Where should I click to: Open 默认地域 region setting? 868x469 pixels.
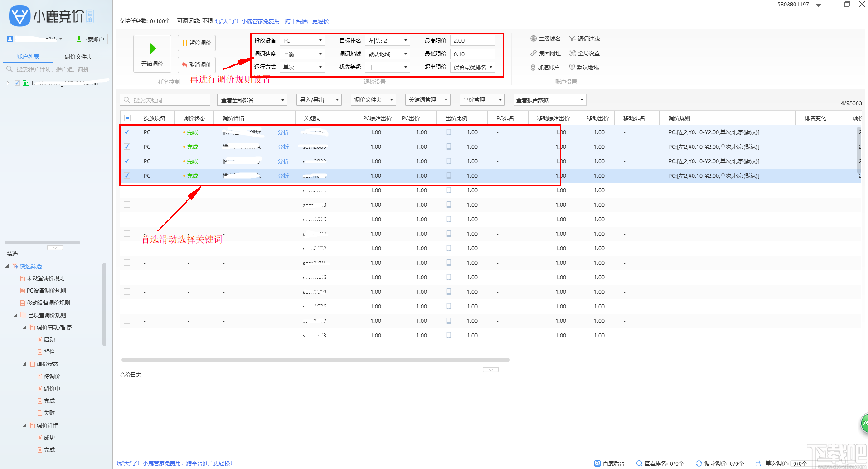[x=584, y=67]
